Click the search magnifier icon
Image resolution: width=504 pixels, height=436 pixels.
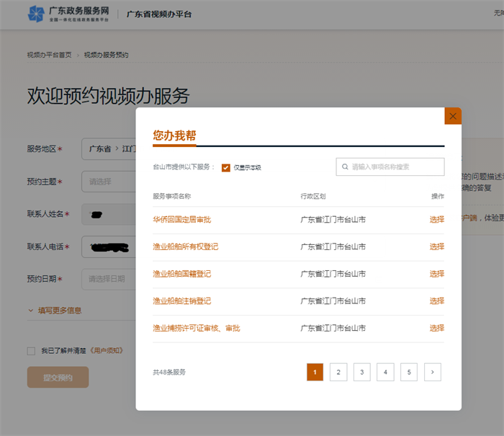[x=346, y=166]
